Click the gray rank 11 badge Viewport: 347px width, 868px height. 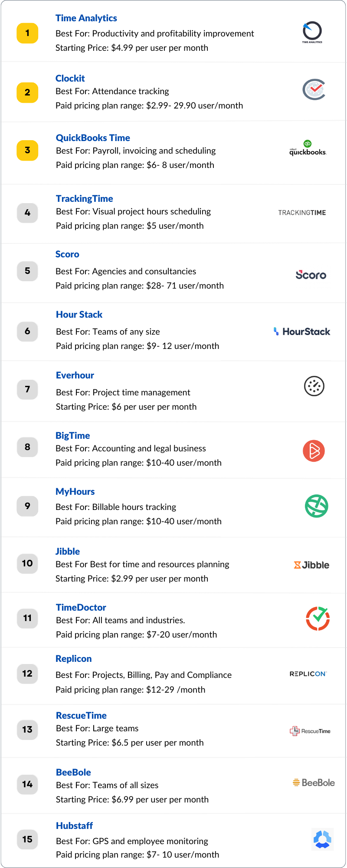[27, 618]
